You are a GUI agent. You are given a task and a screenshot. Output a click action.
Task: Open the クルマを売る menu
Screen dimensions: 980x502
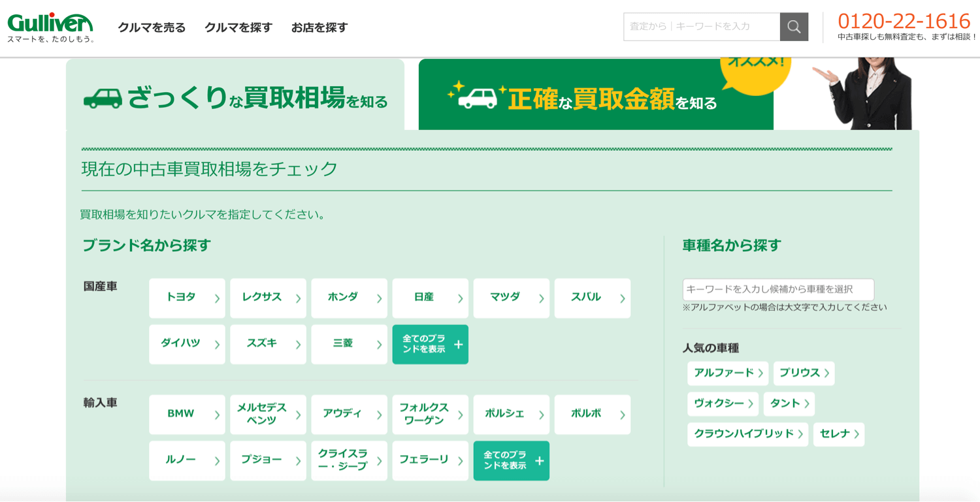coord(152,27)
